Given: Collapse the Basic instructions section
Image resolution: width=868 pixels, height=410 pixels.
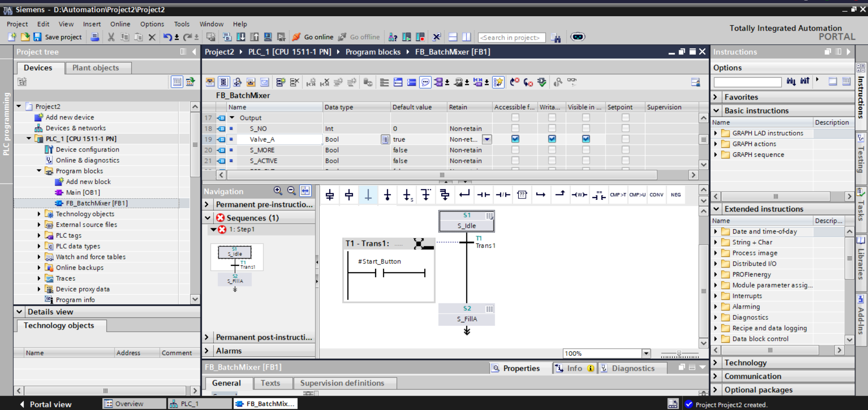Looking at the screenshot, I should 716,110.
